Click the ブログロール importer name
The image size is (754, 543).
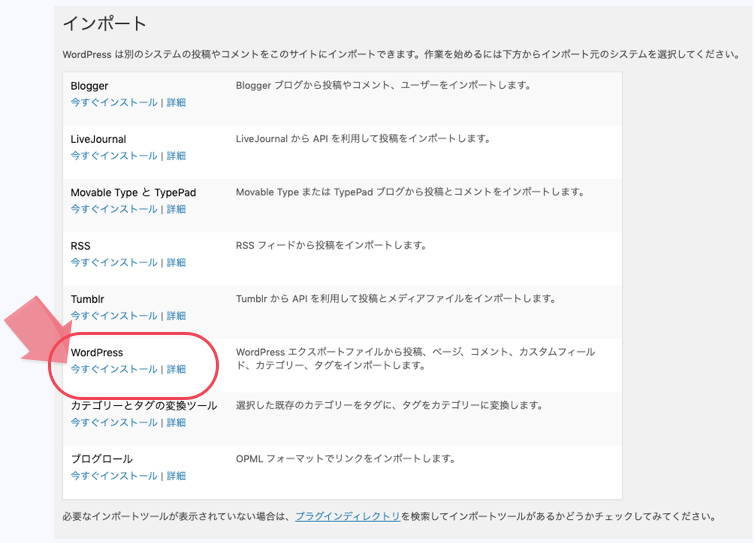(x=101, y=459)
